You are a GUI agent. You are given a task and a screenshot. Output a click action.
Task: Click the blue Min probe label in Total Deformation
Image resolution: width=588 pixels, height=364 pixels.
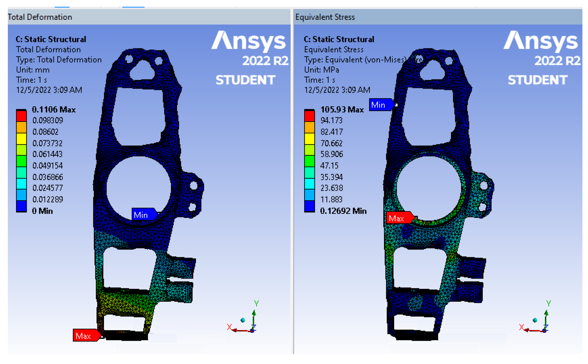[142, 215]
